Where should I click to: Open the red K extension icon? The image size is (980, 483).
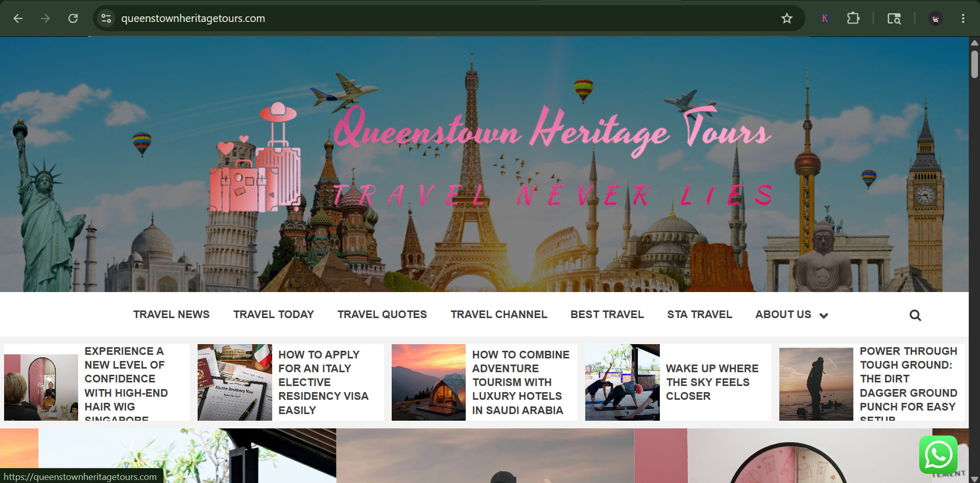pyautogui.click(x=824, y=18)
